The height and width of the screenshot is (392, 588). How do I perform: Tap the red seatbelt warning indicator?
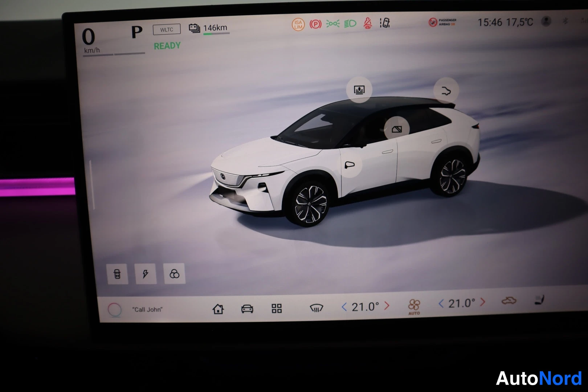pos(368,24)
